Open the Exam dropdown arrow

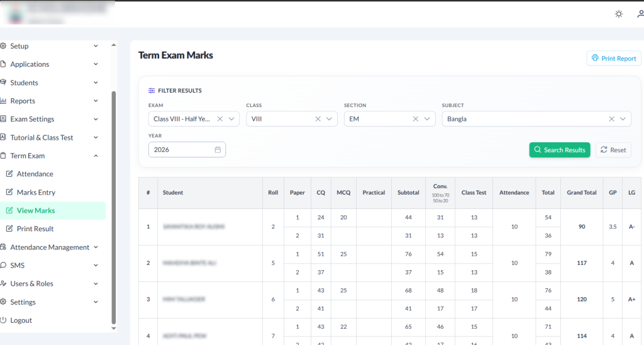231,119
